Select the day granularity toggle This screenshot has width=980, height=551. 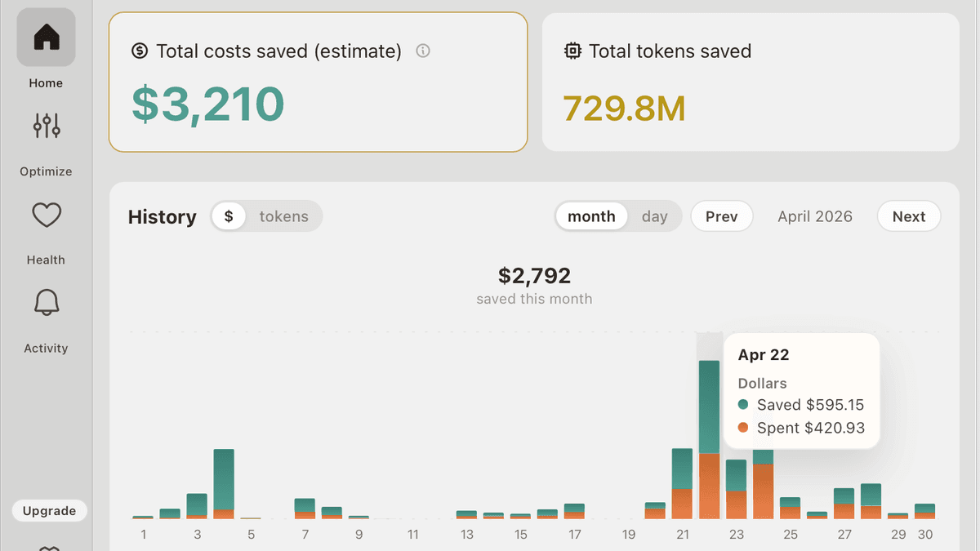point(655,216)
